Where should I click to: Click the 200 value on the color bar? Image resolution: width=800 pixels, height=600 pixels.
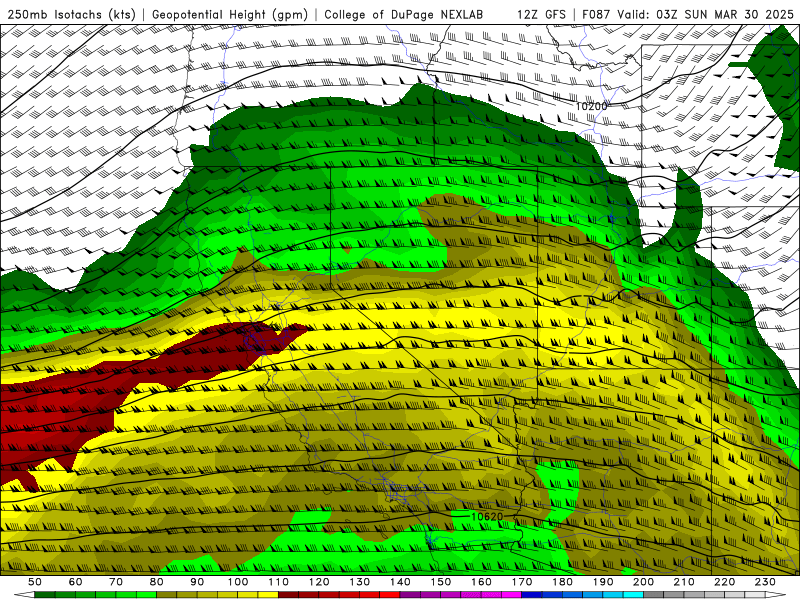[x=643, y=582]
